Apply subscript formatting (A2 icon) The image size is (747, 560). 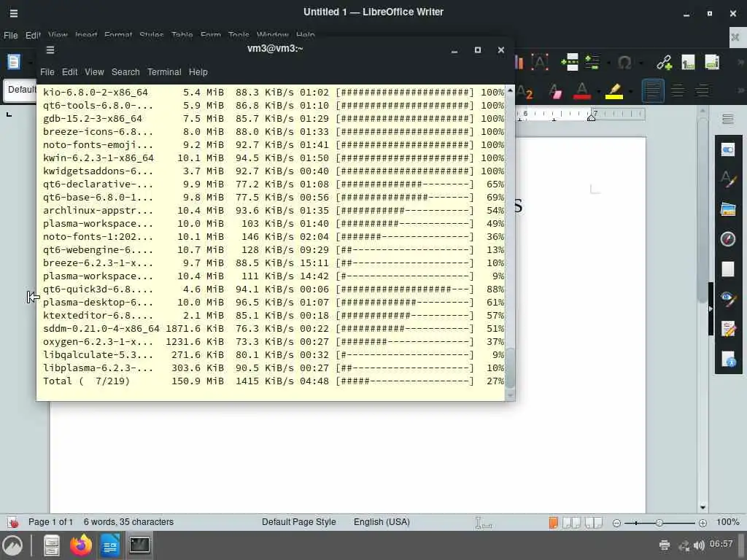[525, 91]
